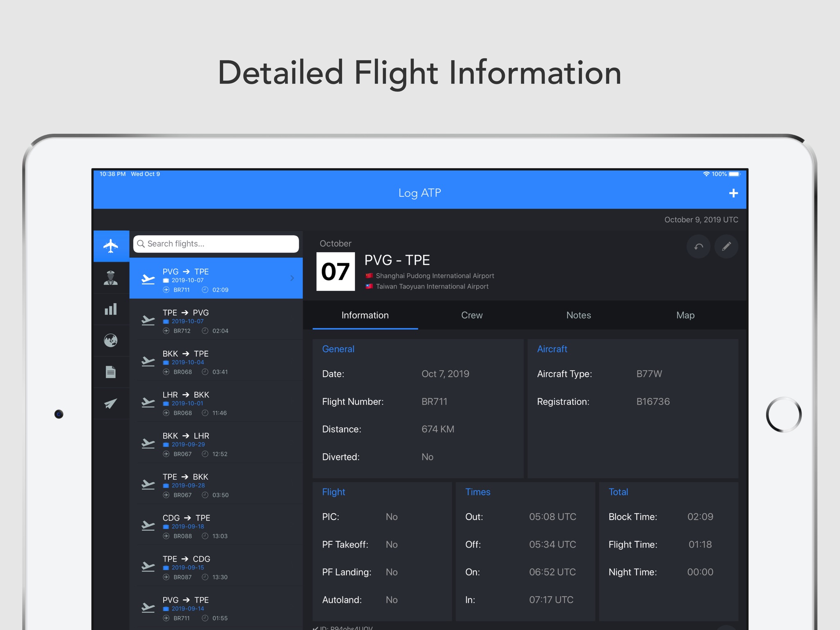Select the Information tab
The width and height of the screenshot is (840, 630).
click(365, 315)
